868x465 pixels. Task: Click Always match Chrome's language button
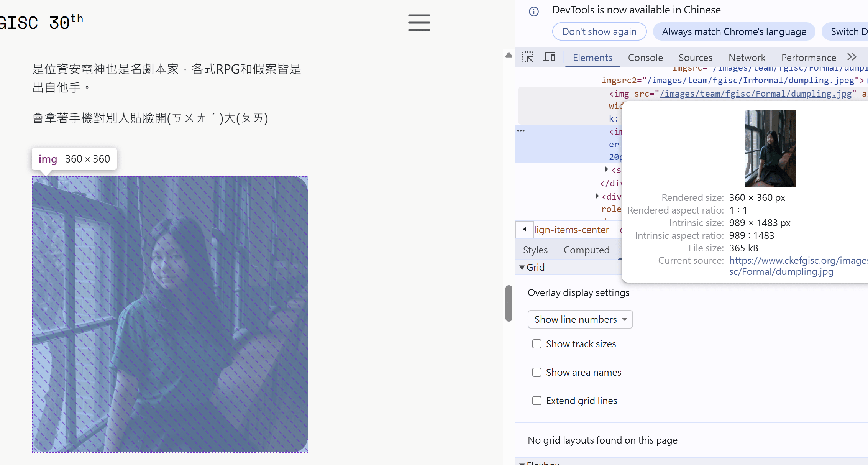tap(734, 31)
